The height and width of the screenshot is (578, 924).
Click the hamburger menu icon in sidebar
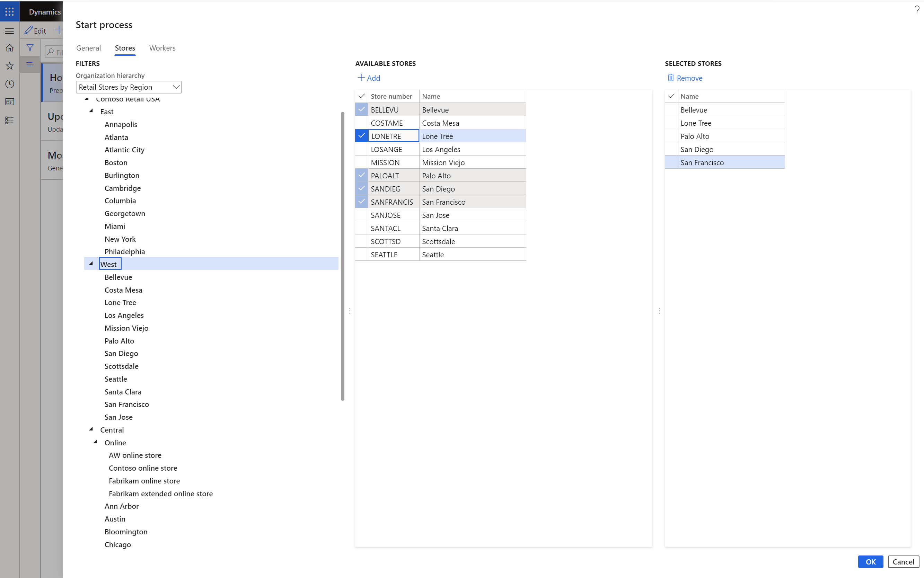(x=10, y=30)
